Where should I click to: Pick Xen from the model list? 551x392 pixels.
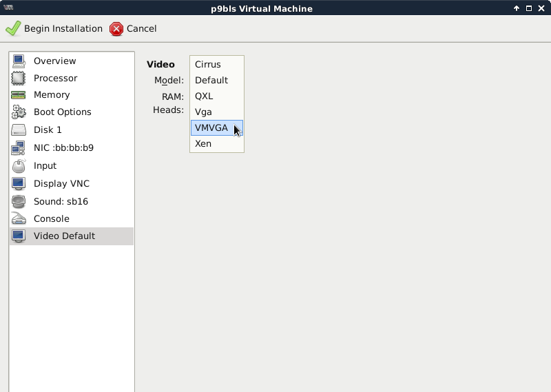(203, 144)
